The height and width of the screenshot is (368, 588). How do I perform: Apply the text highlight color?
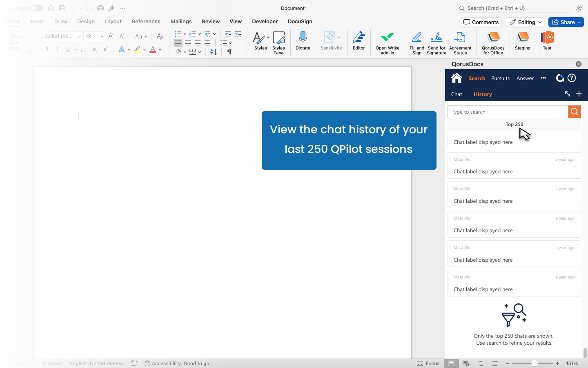137,49
